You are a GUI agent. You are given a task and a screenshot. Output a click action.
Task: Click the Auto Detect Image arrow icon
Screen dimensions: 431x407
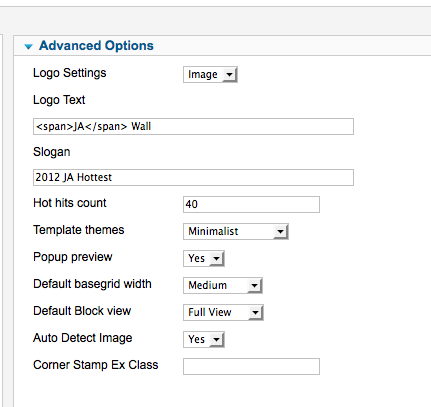click(x=217, y=340)
